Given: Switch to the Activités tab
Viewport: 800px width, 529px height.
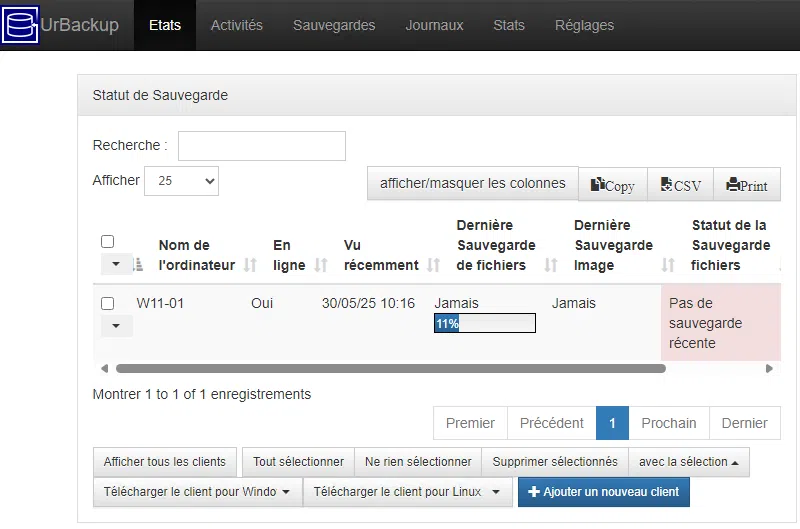Looking at the screenshot, I should click(237, 25).
